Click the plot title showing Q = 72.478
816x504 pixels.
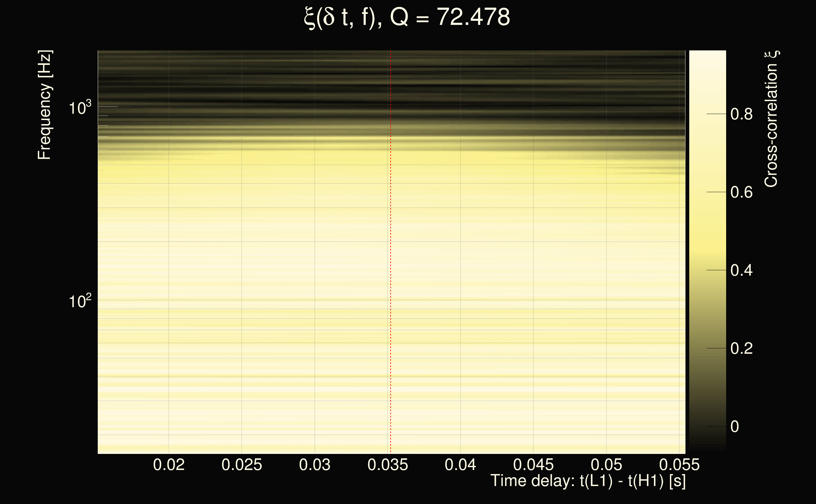click(407, 17)
